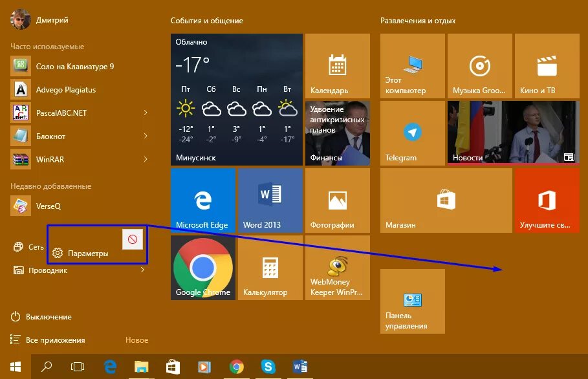Open the Этот компьютер tile
The image size is (588, 379).
pos(413,66)
